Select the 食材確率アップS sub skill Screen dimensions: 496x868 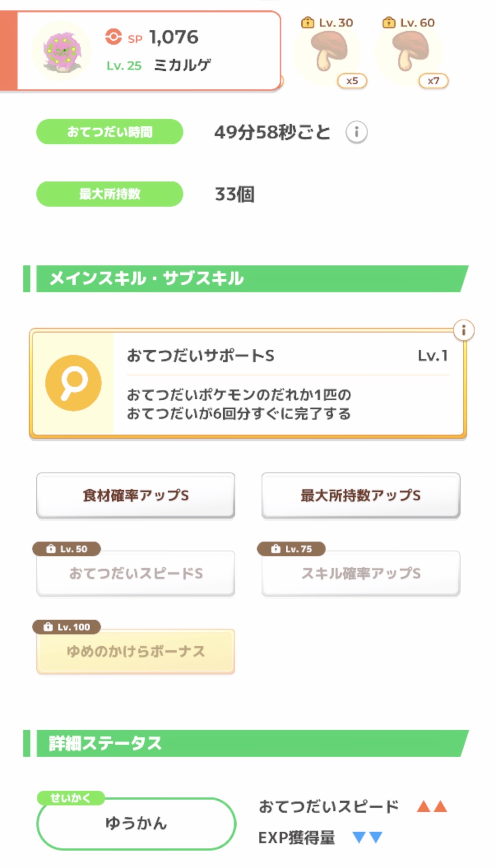point(136,495)
